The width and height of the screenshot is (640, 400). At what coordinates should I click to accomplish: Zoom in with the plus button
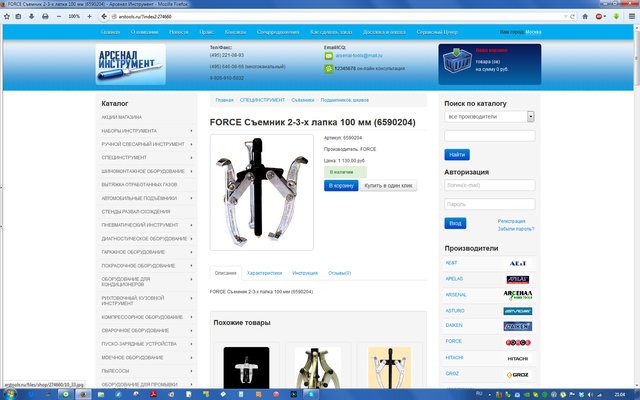click(x=89, y=16)
